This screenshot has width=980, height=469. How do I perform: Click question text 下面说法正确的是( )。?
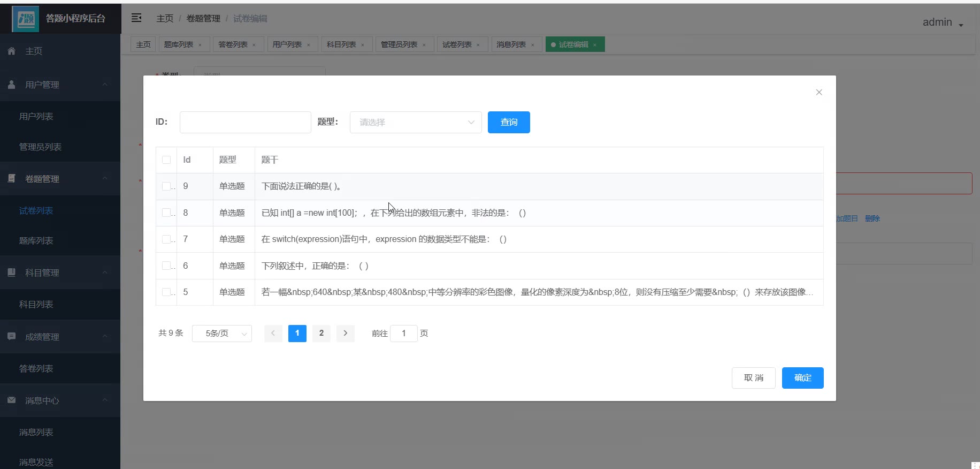click(302, 186)
